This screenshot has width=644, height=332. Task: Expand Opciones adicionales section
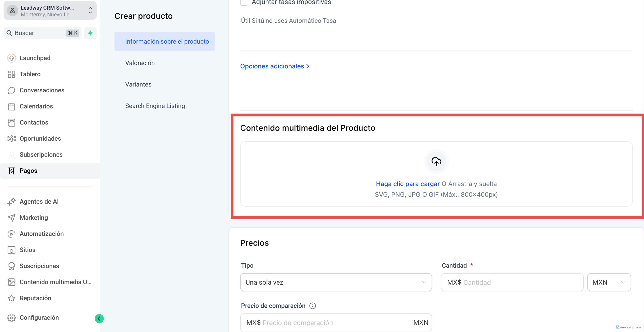click(x=275, y=66)
